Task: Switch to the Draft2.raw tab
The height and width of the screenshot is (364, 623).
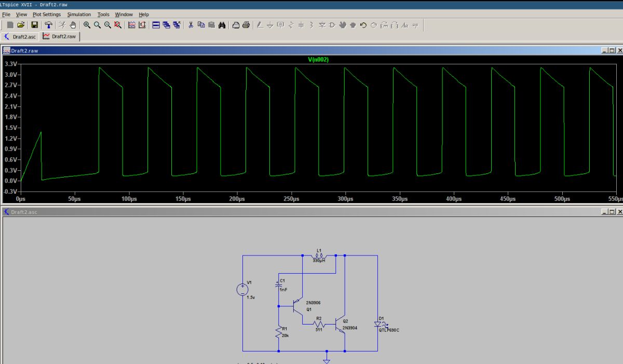Action: click(60, 36)
